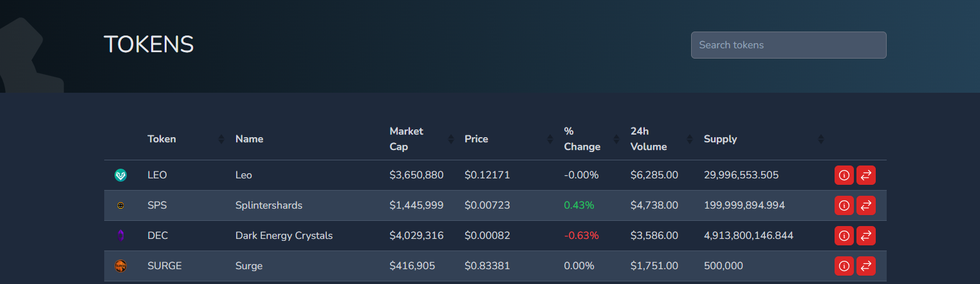This screenshot has width=980, height=284.
Task: Select the SPS token symbol
Action: tap(157, 205)
